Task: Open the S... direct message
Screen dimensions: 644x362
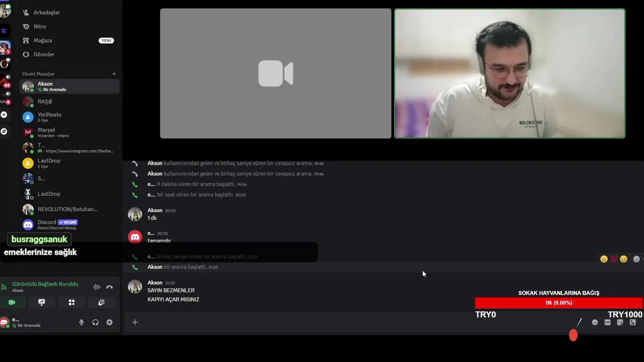Action: [69, 178]
